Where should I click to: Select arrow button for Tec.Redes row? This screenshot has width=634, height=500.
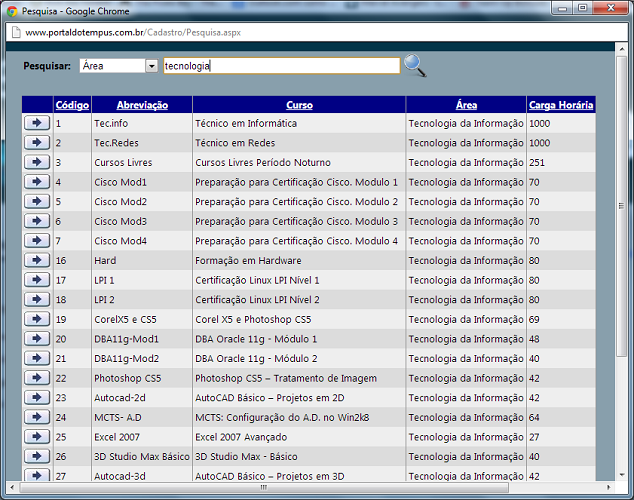click(37, 142)
